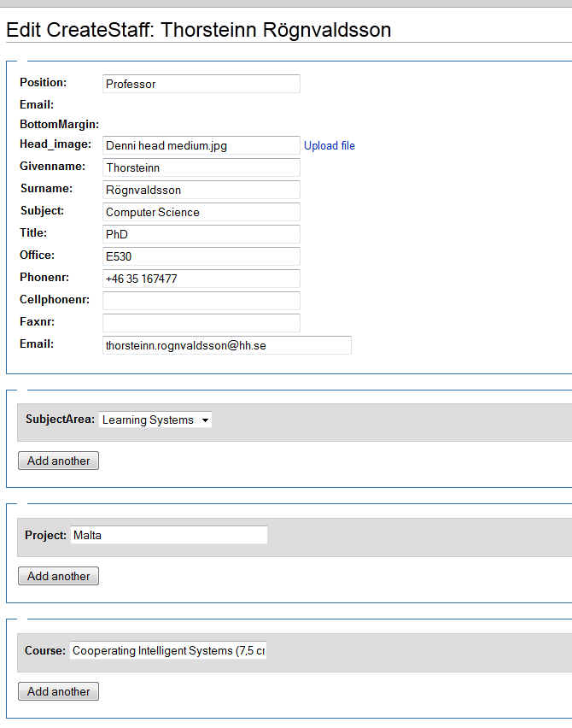Click the BottomMargin label

tap(59, 125)
